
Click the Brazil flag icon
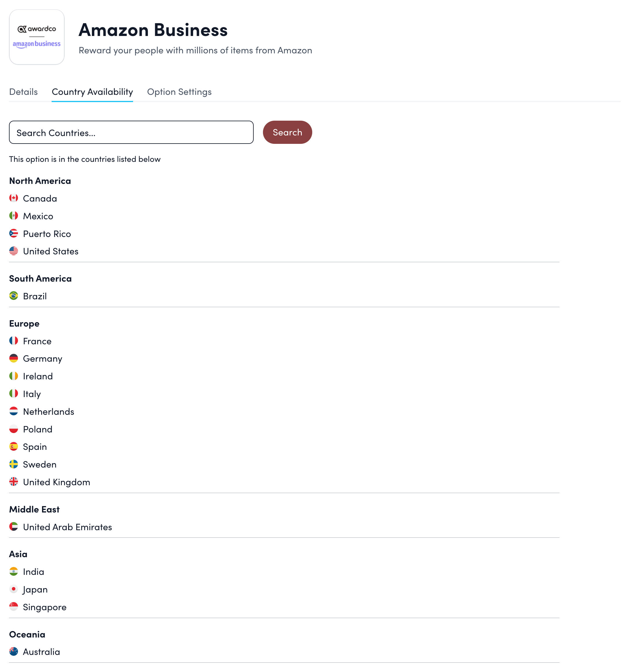pyautogui.click(x=13, y=296)
